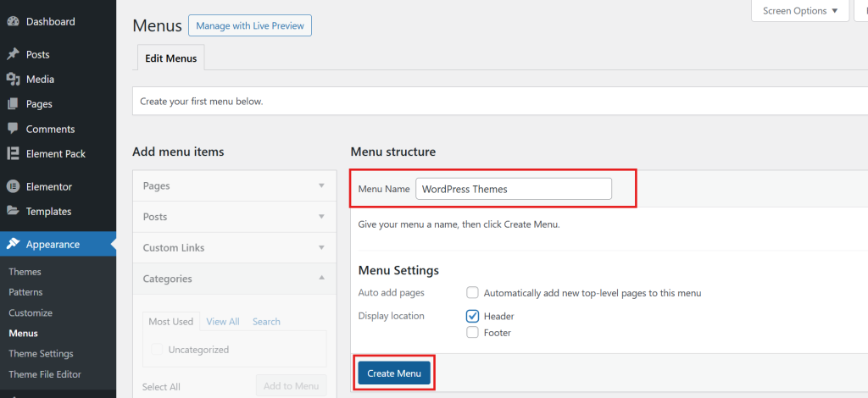Enable automatically add new top-level pages
The height and width of the screenshot is (398, 868).
(x=473, y=293)
